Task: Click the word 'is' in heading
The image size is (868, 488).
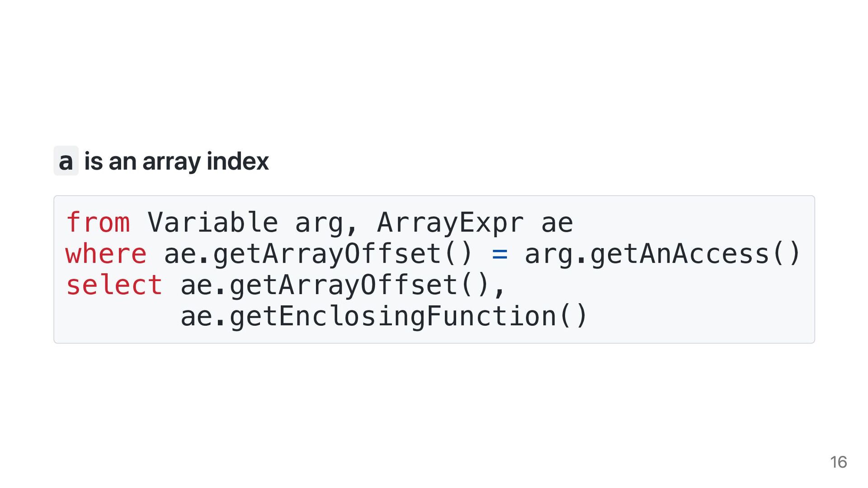Action: [94, 161]
